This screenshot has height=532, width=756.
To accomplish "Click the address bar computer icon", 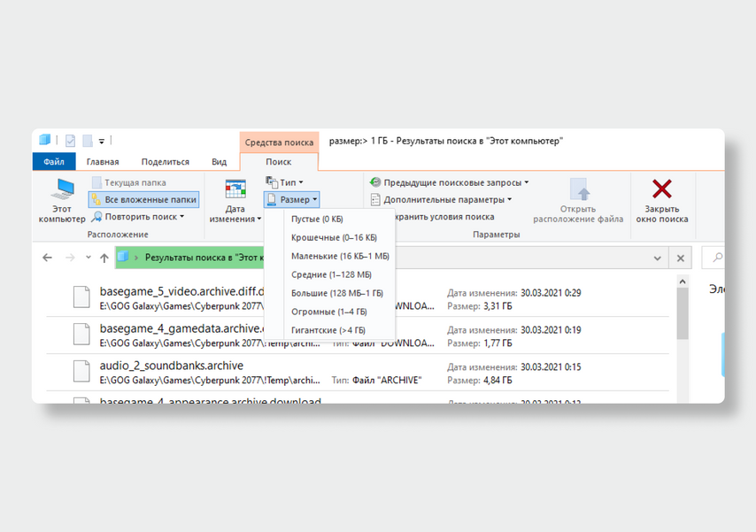I will click(x=123, y=257).
